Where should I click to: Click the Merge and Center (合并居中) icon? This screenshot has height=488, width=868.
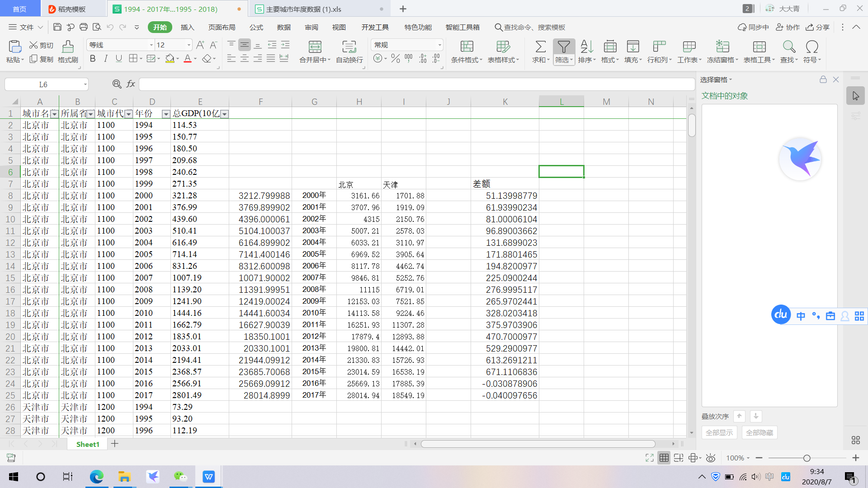[x=315, y=47]
